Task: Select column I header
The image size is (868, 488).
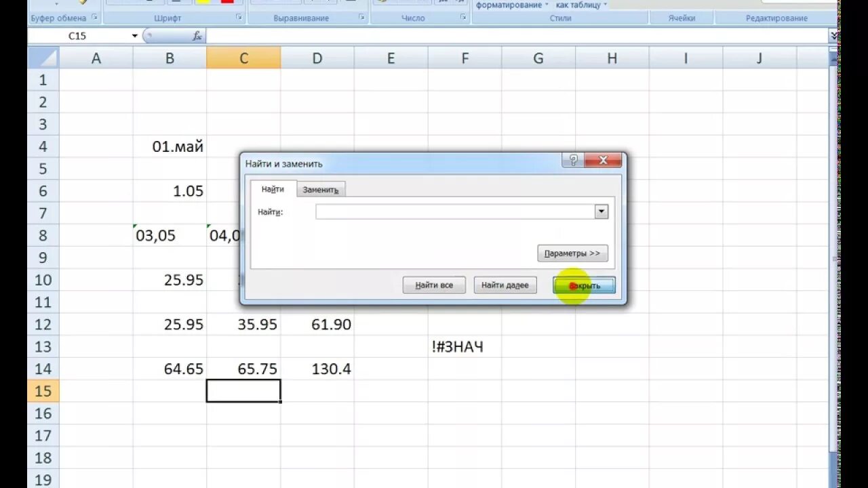Action: tap(686, 58)
